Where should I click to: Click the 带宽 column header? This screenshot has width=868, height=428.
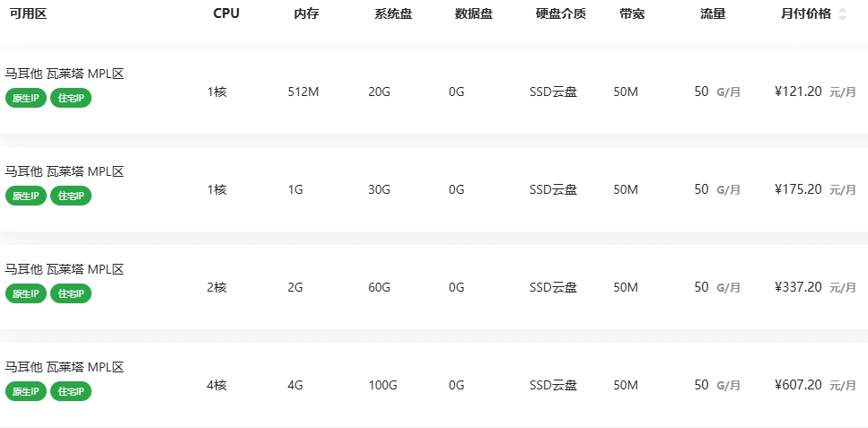[x=631, y=13]
